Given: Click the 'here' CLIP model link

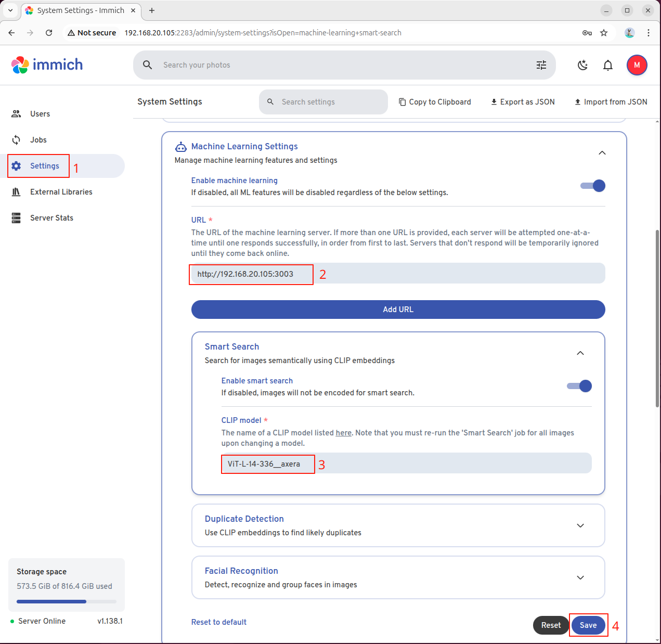Looking at the screenshot, I should (343, 433).
